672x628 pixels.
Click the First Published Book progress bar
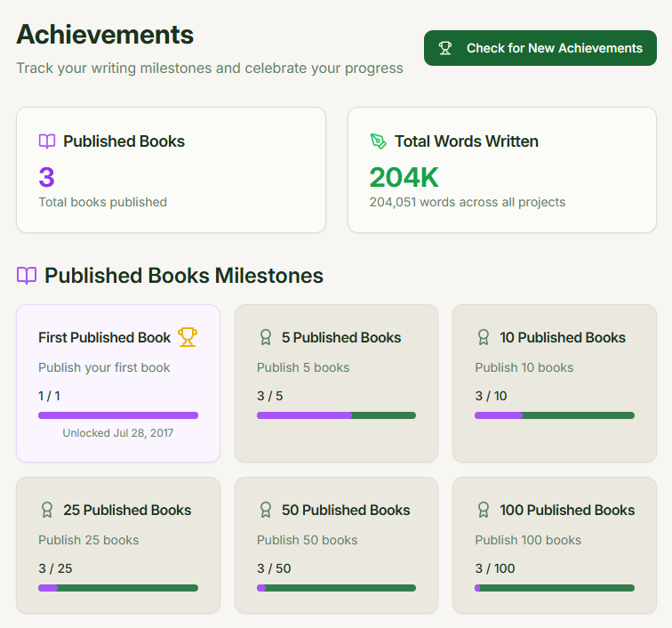coord(118,415)
